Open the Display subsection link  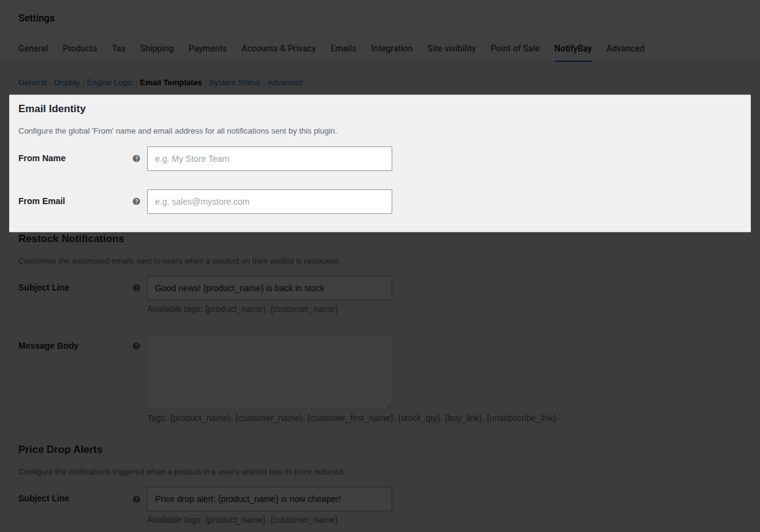pos(67,83)
